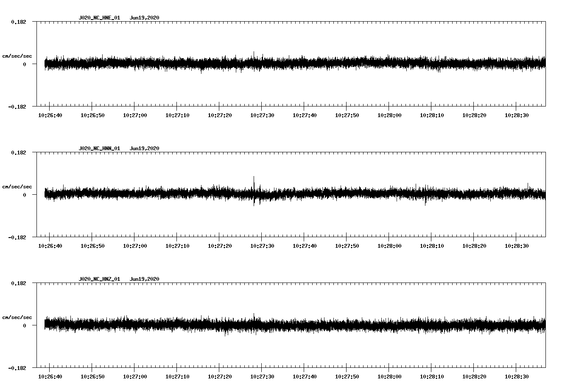Click the 10:28:30 time label under HNZ plot
This screenshot has width=576, height=392.
[x=517, y=377]
